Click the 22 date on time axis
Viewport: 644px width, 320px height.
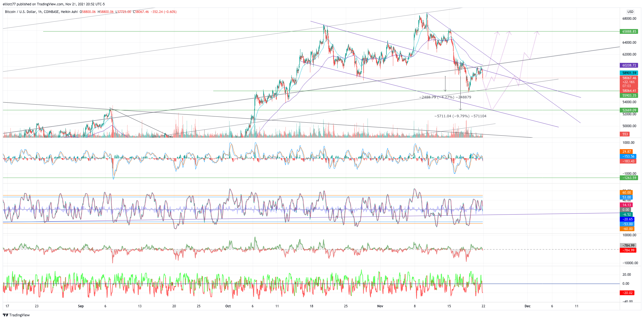click(483, 306)
